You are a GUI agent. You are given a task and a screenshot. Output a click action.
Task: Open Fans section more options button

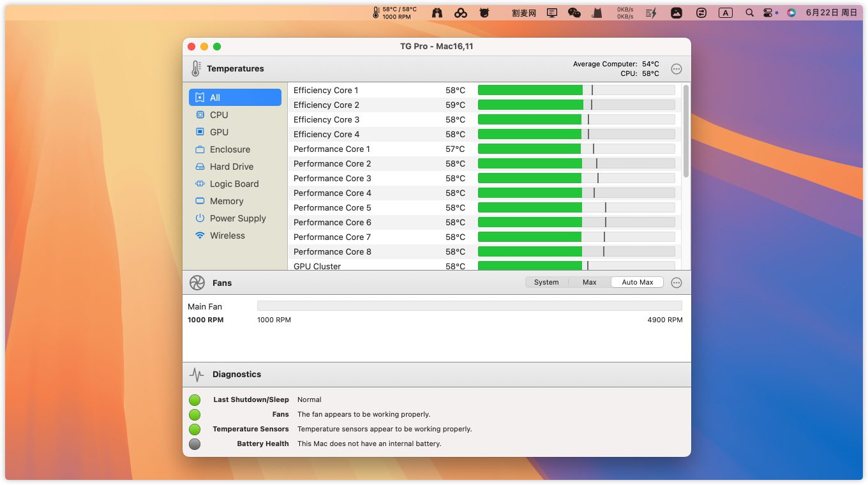coord(677,283)
